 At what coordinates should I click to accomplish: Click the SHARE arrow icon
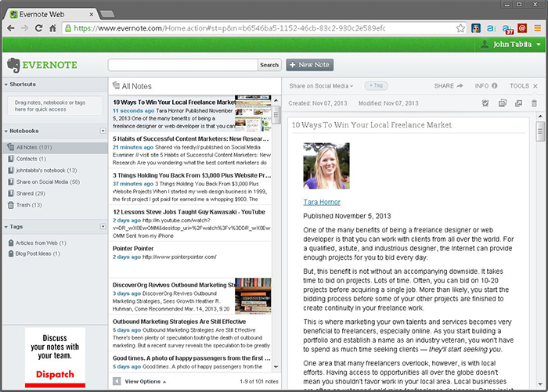click(x=460, y=85)
